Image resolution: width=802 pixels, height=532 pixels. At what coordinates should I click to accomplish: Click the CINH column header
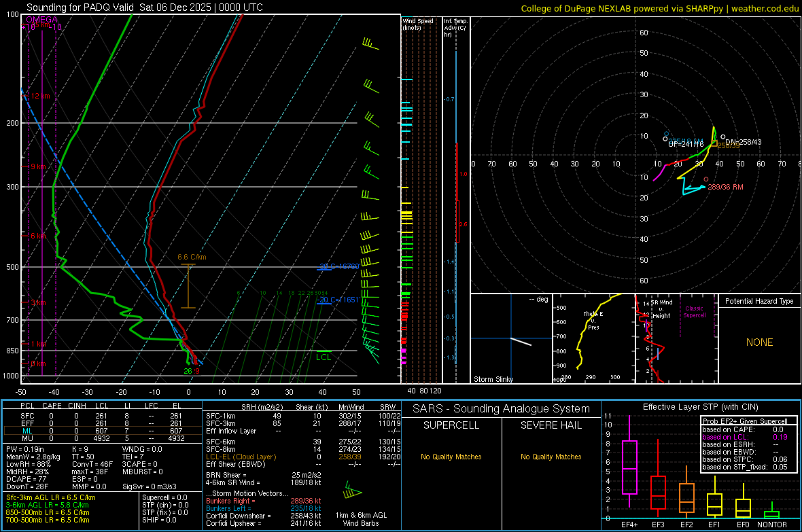tap(77, 406)
